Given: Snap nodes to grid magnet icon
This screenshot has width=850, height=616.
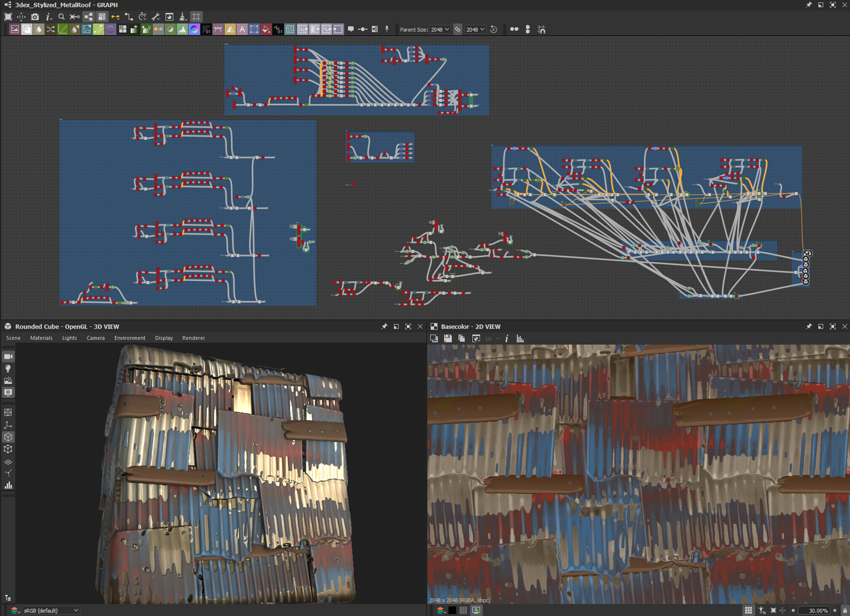Looking at the screenshot, I should coord(541,29).
